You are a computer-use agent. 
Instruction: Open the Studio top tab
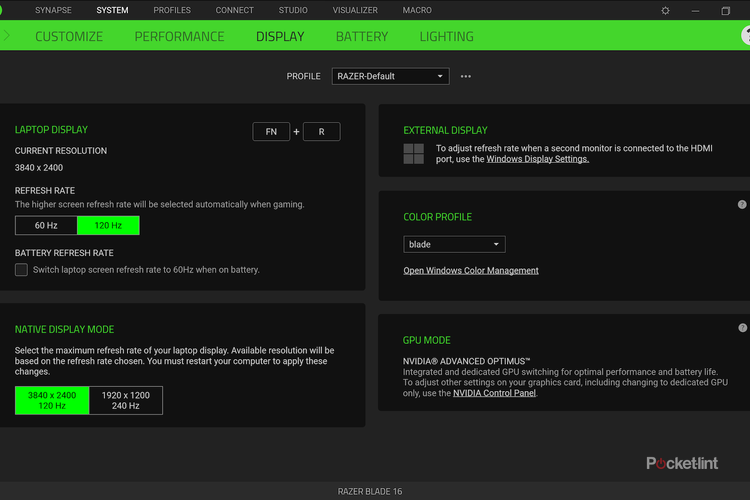(293, 10)
